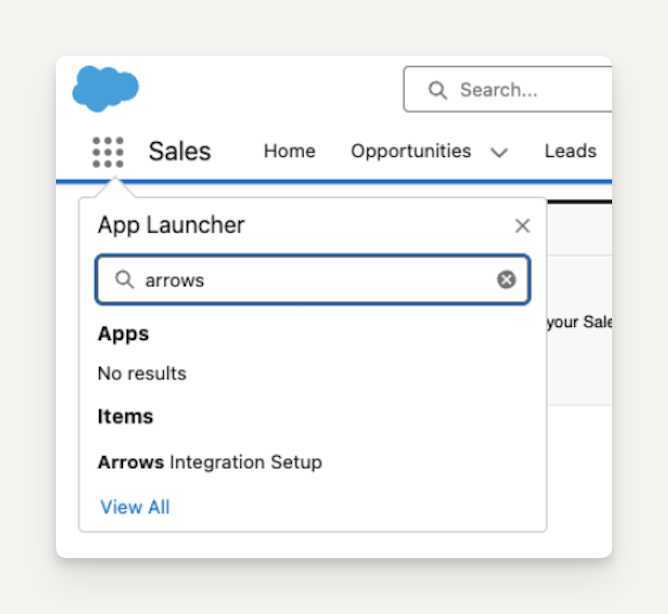Click the magnifier icon beside "arrows"
Screen dimensions: 668x614
point(124,280)
